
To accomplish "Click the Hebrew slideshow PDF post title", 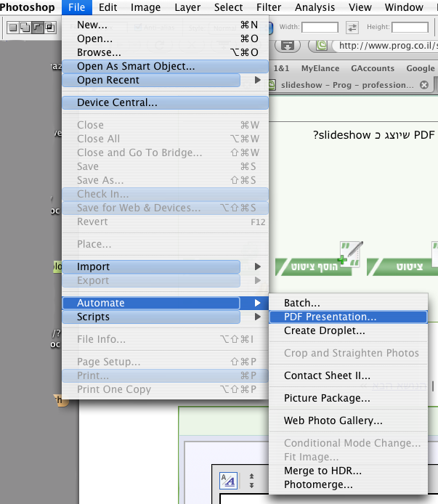I will (374, 135).
